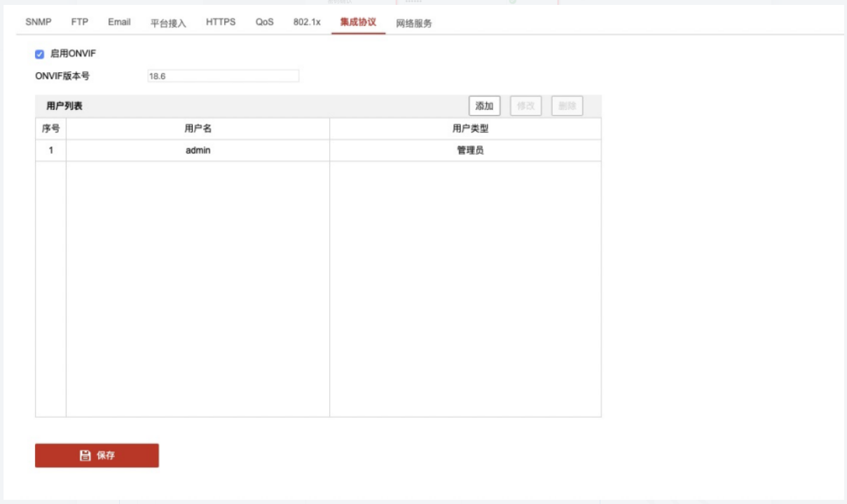The image size is (847, 504).
Task: Click the floppy disk icon on 保存
Action: 85,456
